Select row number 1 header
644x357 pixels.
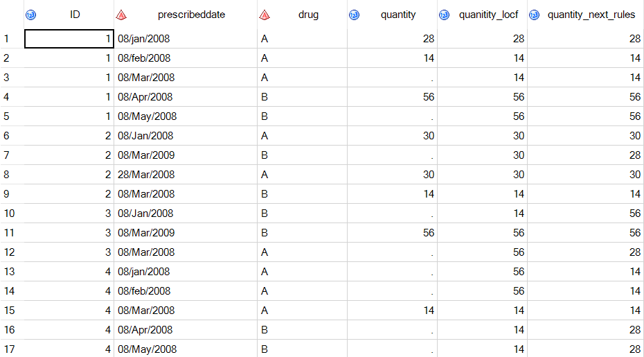(x=7, y=39)
